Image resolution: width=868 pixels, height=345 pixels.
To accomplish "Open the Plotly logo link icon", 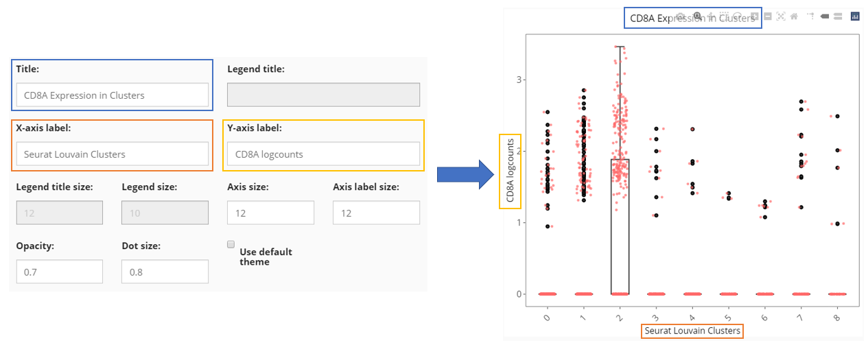I will (x=855, y=16).
